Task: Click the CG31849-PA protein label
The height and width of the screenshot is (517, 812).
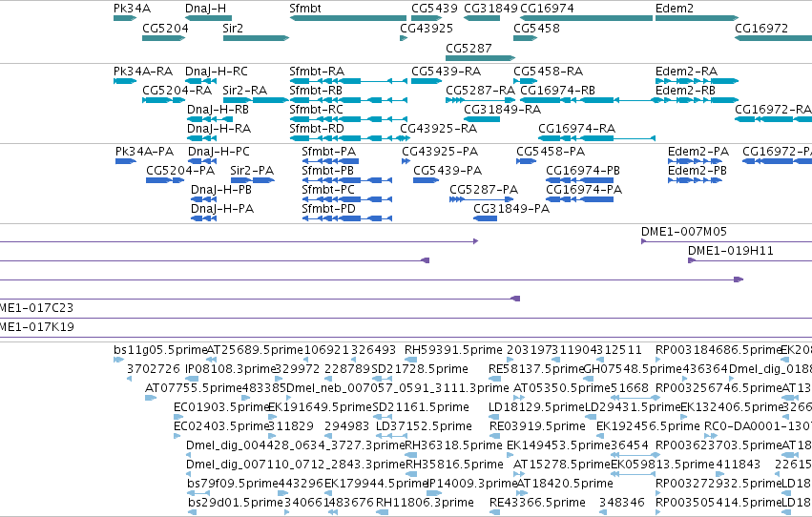Action: tap(511, 209)
